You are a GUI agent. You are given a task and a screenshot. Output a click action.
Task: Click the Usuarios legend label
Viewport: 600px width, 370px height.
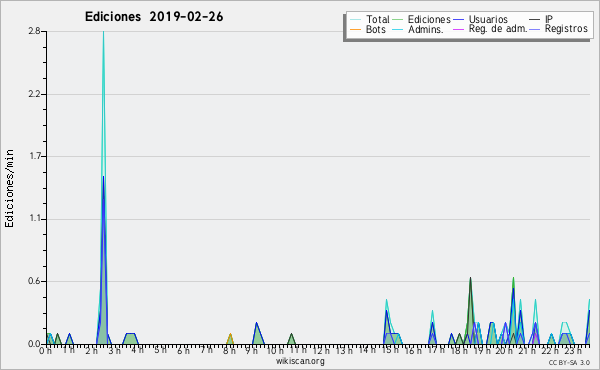pos(488,19)
